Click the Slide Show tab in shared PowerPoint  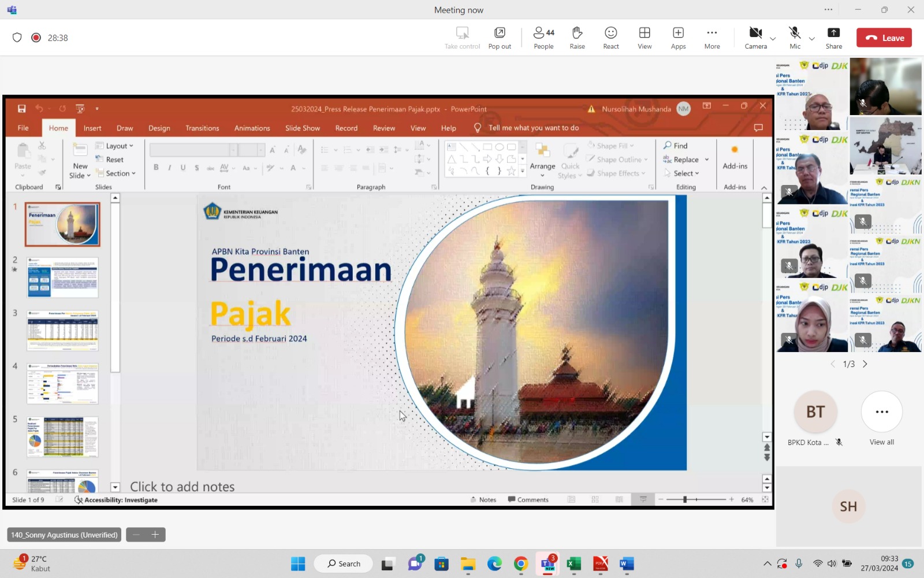[x=302, y=128]
